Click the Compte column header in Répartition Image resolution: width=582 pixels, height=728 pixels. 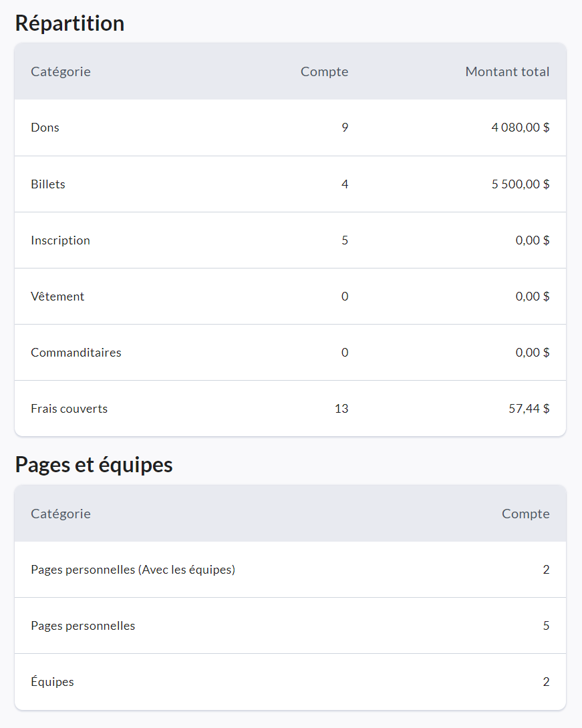324,71
